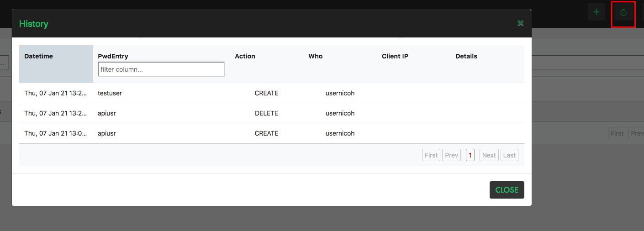Select page 1 in pagination
Screen dimensions: 644x231
[470, 155]
